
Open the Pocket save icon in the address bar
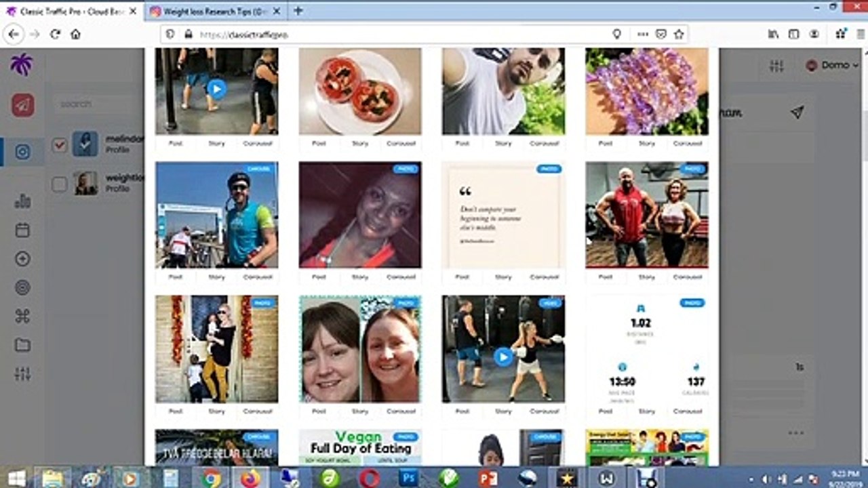click(660, 34)
